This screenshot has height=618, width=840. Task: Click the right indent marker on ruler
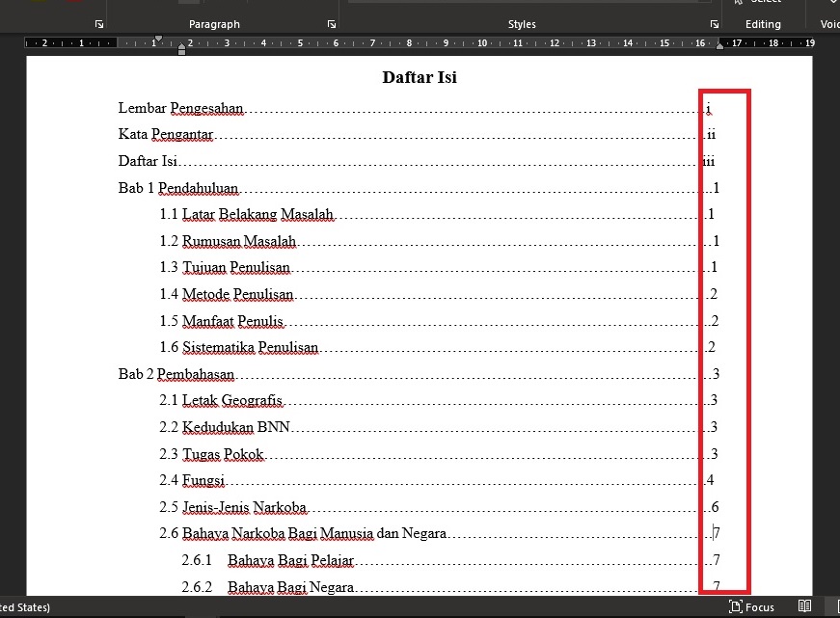tap(719, 46)
